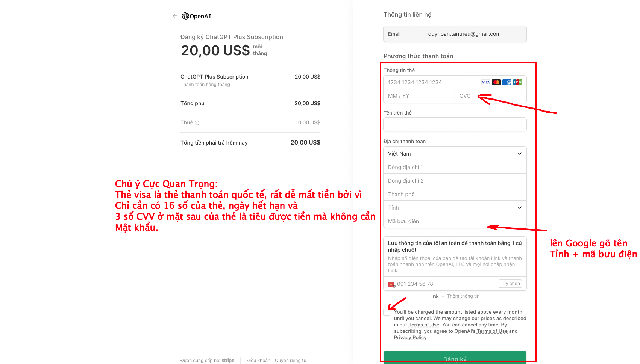Viewport: 640px width, 364px height.
Task: Click the Tùy chọn optional button
Action: [x=510, y=284]
